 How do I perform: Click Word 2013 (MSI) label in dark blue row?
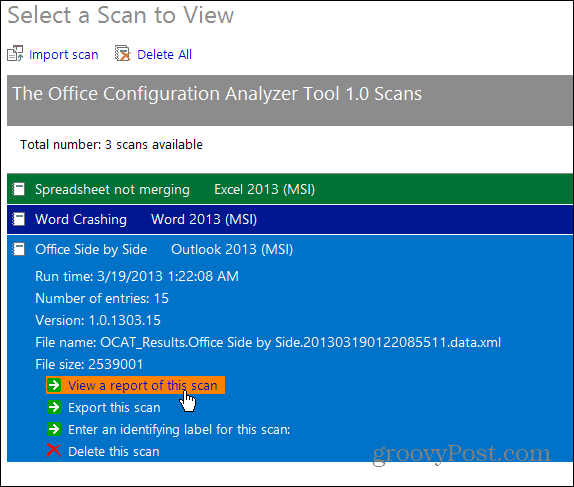[x=204, y=219]
